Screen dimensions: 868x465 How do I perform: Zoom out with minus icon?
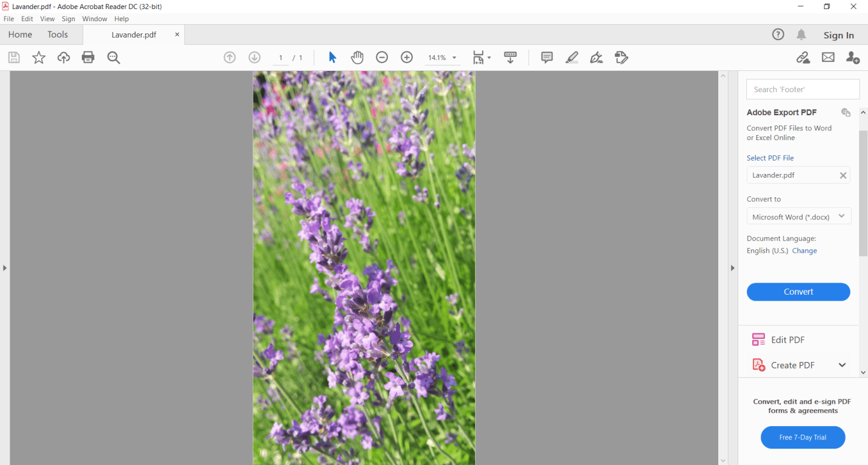[x=382, y=58]
